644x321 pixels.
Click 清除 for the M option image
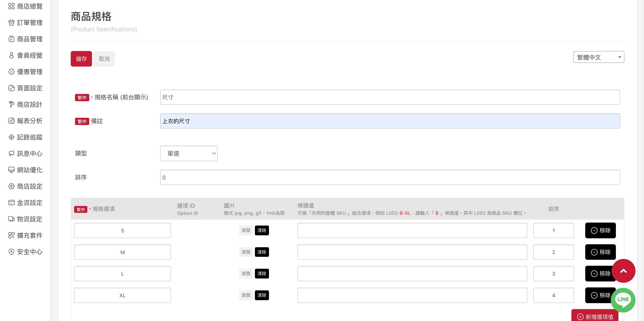[x=262, y=252]
